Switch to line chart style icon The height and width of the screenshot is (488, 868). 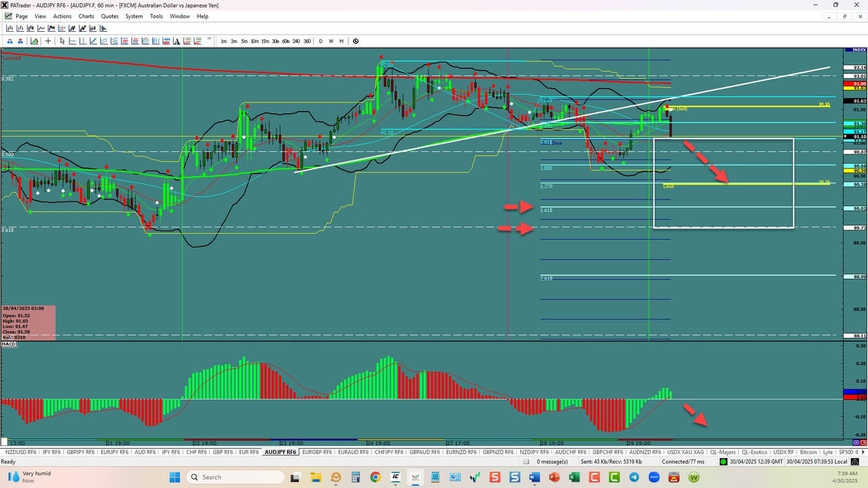click(41, 28)
